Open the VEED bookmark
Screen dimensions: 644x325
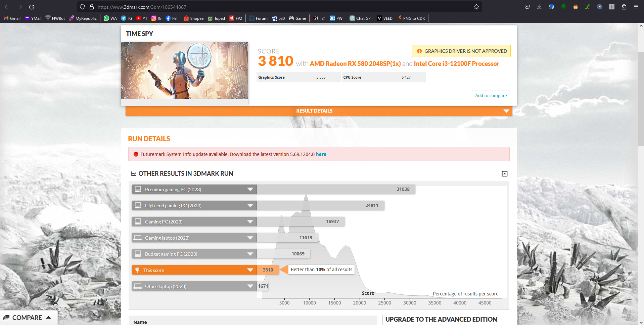[x=385, y=18]
